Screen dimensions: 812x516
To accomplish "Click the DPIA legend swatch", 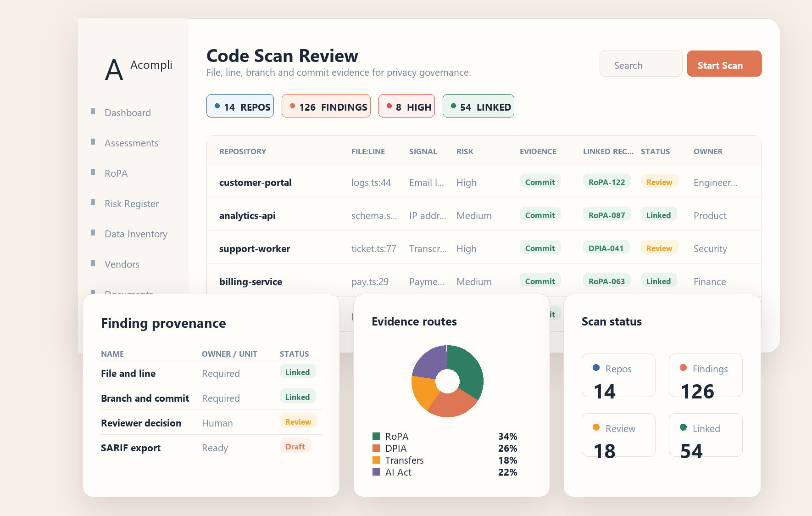I will tap(376, 448).
